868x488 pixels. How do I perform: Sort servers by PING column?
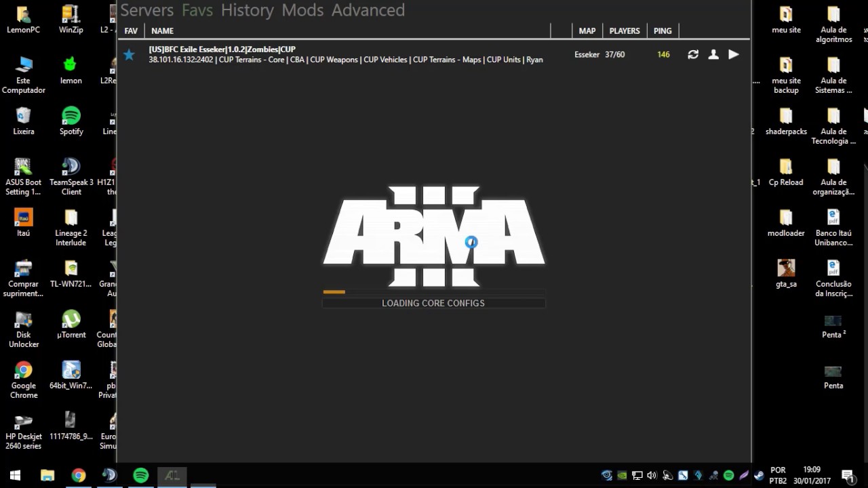[x=663, y=30]
